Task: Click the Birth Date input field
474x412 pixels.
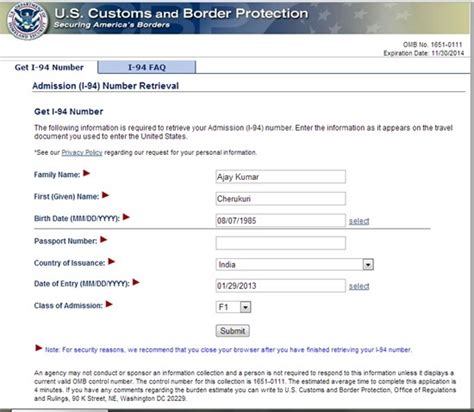Action: pos(281,220)
